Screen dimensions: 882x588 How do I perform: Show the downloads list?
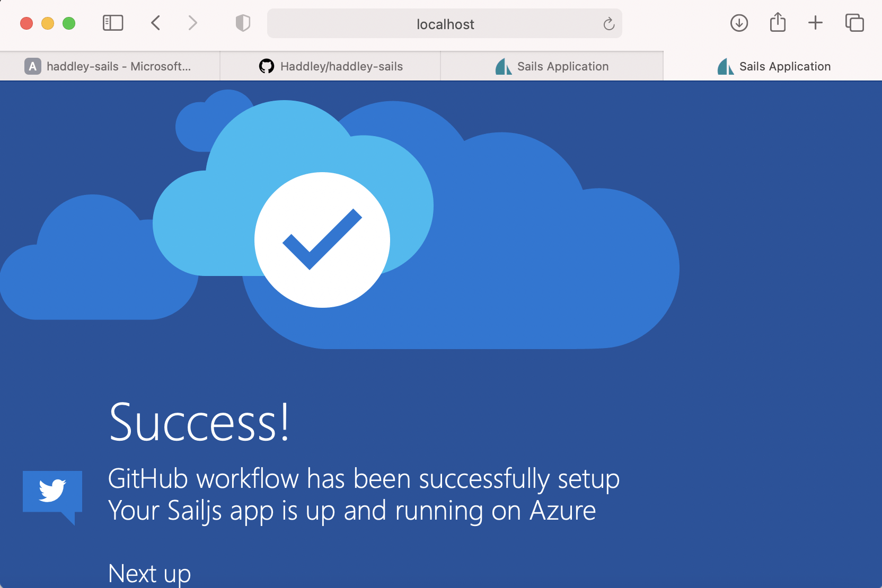click(739, 23)
